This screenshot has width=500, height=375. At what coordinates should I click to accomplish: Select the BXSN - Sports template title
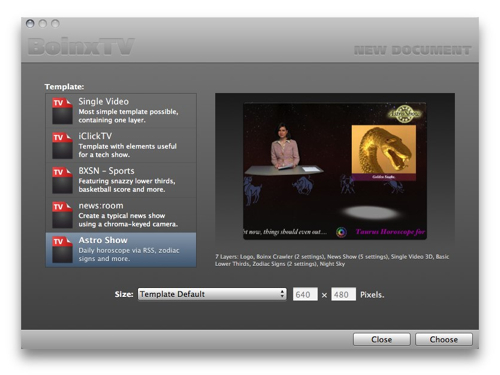pos(106,171)
